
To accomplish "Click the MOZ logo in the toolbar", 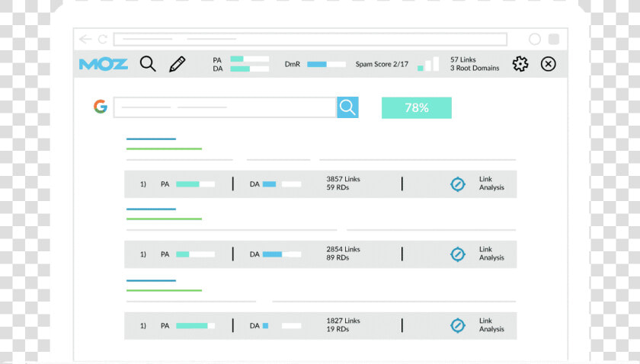I will (x=104, y=64).
